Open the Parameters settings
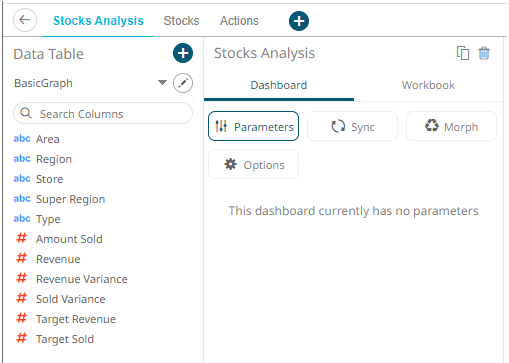 click(253, 126)
